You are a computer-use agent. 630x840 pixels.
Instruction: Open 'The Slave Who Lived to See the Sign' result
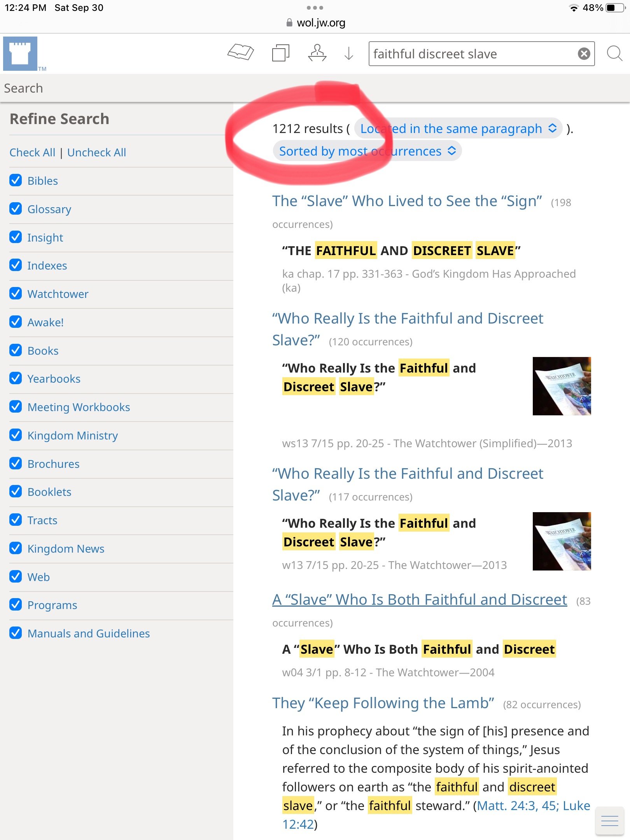click(407, 201)
